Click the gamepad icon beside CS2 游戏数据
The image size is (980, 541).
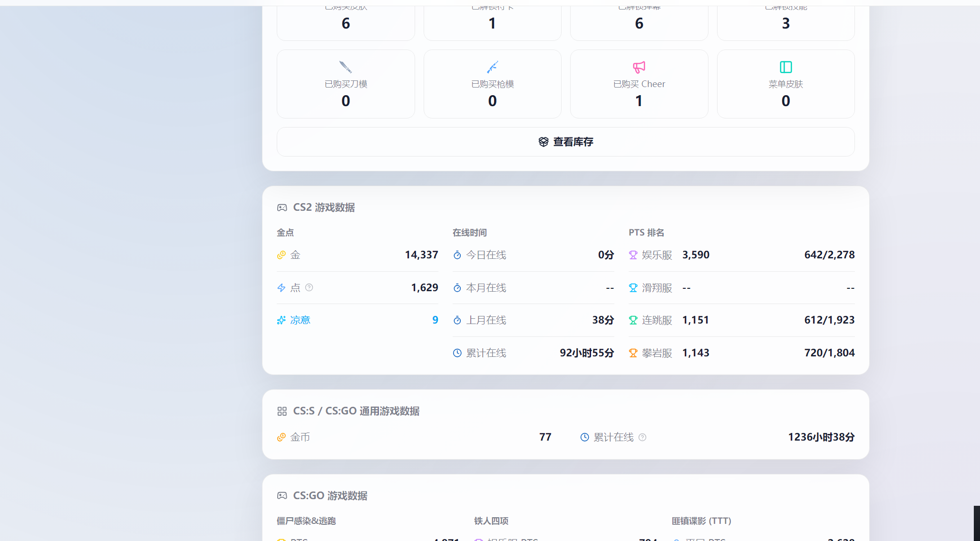(282, 207)
